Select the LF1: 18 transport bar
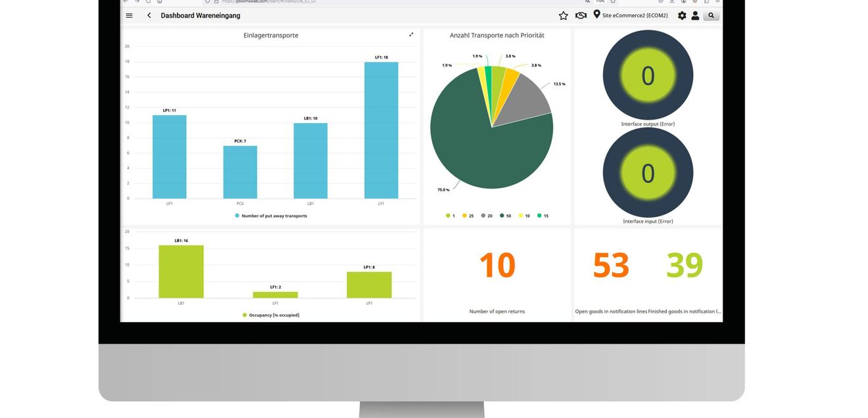The width and height of the screenshot is (868, 418). coord(381,130)
